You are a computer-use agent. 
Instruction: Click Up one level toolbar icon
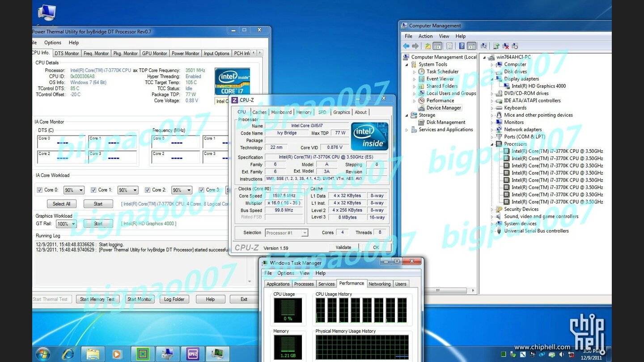[x=428, y=46]
